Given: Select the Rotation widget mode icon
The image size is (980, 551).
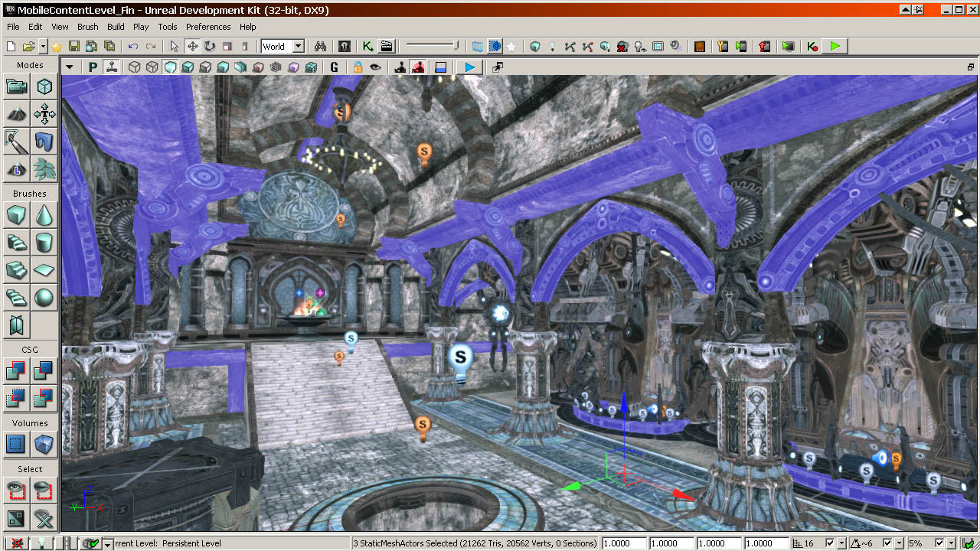Looking at the screenshot, I should click(x=210, y=47).
